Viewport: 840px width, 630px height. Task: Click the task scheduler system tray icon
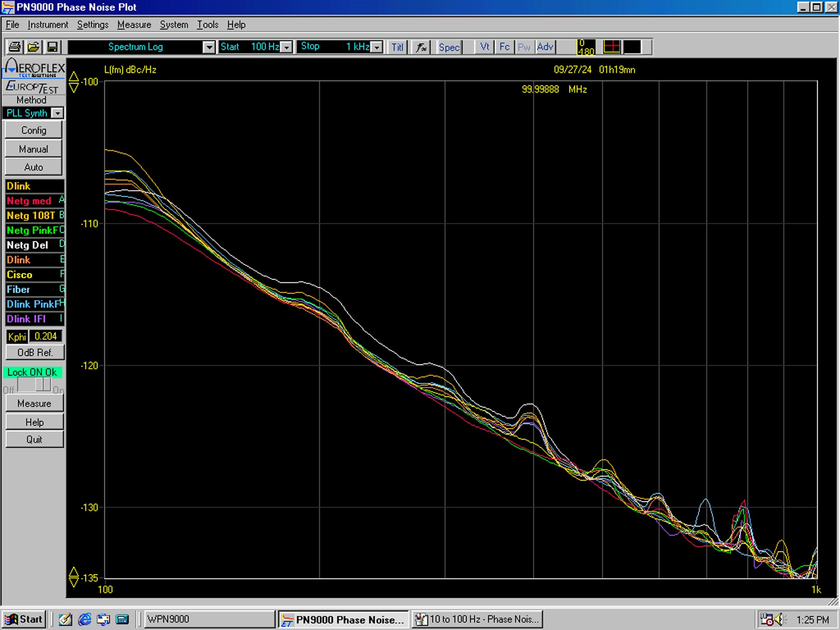pyautogui.click(x=766, y=619)
